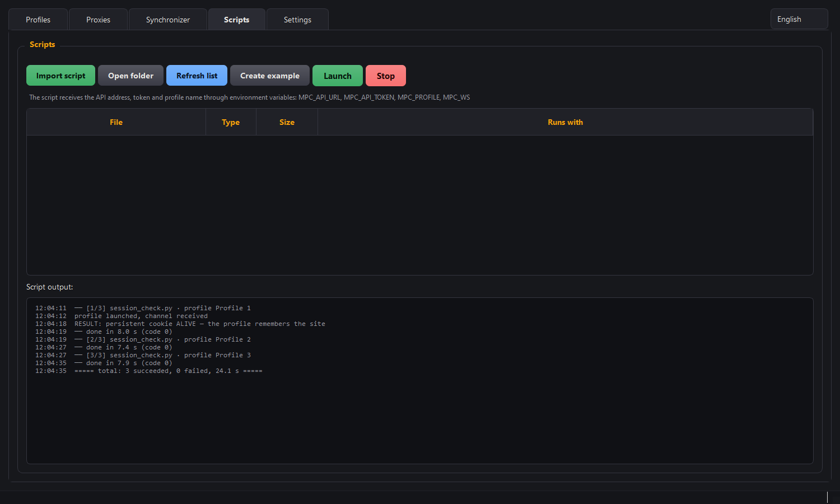This screenshot has height=504, width=840.
Task: Click the environment variables hint text
Action: pyautogui.click(x=249, y=97)
